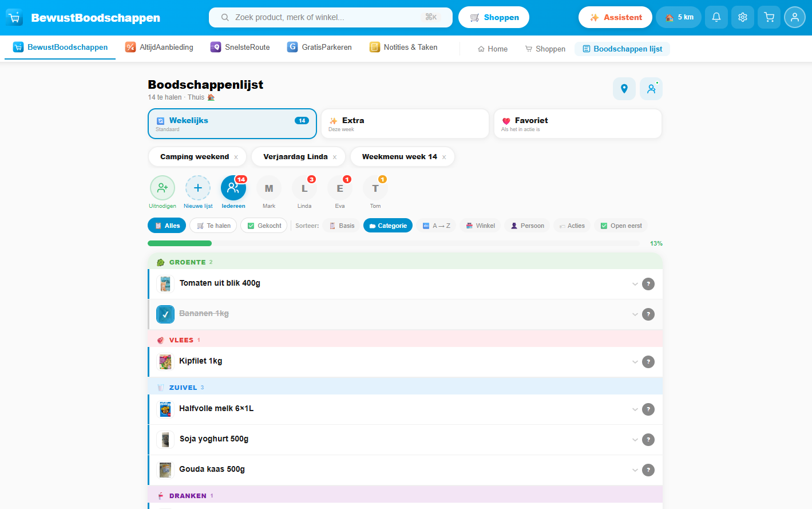Create a new list with Nieuwe lijst plus
The width and height of the screenshot is (812, 509).
coord(198,188)
